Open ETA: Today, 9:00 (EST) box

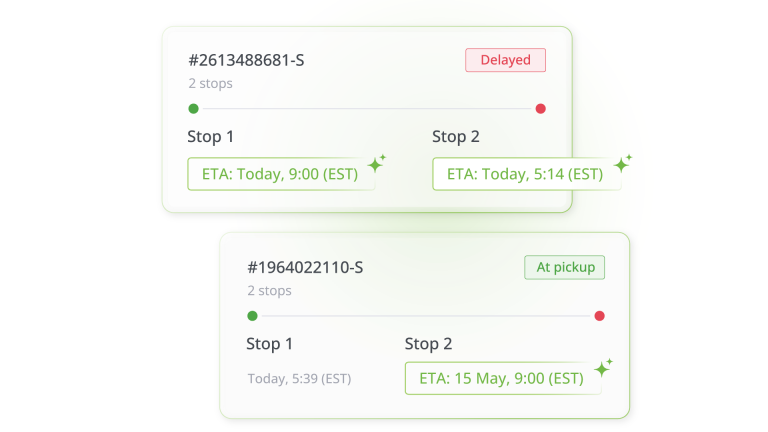(279, 174)
